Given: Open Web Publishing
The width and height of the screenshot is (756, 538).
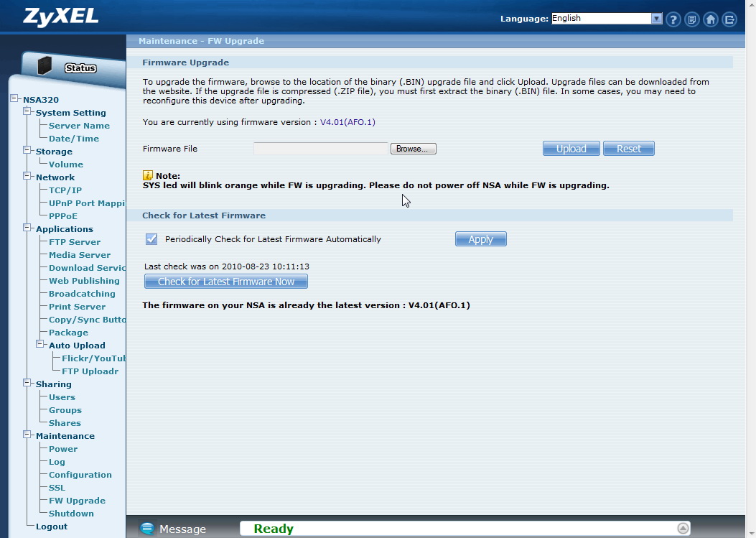Looking at the screenshot, I should click(x=84, y=281).
